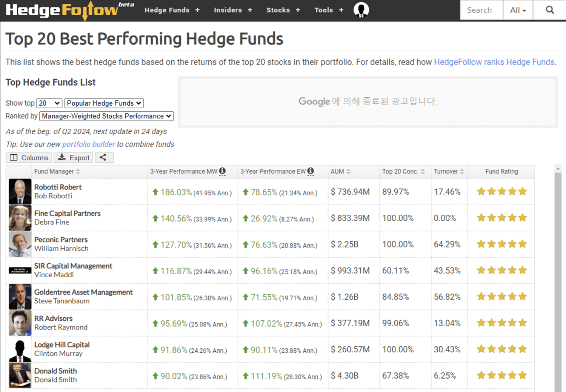Image resolution: width=566 pixels, height=392 pixels.
Task: Open the Insiders nav menu
Action: click(x=233, y=10)
